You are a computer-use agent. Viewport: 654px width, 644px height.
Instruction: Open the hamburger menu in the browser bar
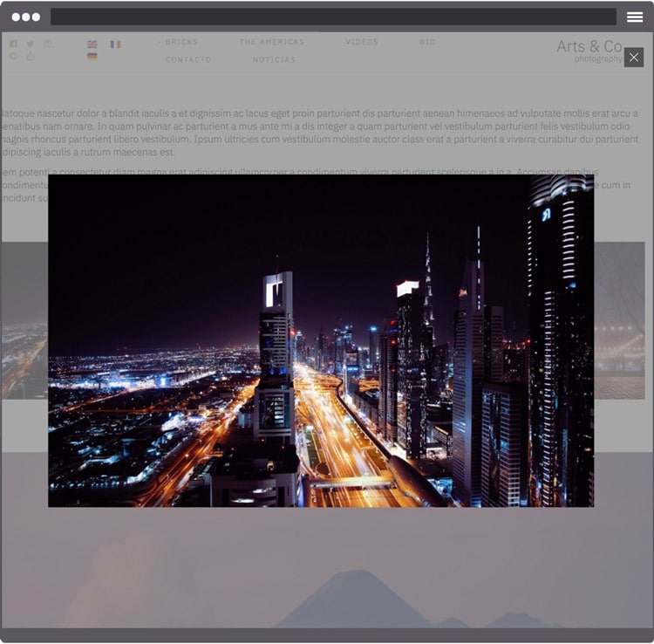(635, 17)
